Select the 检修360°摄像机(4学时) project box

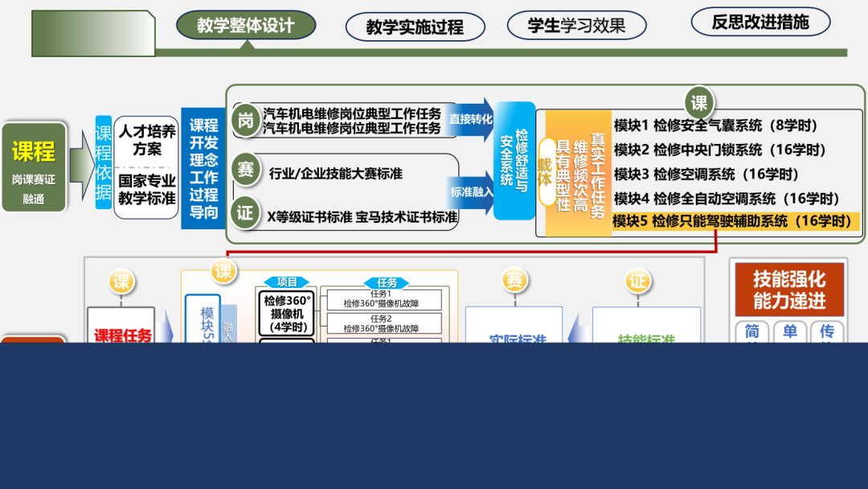tap(287, 311)
